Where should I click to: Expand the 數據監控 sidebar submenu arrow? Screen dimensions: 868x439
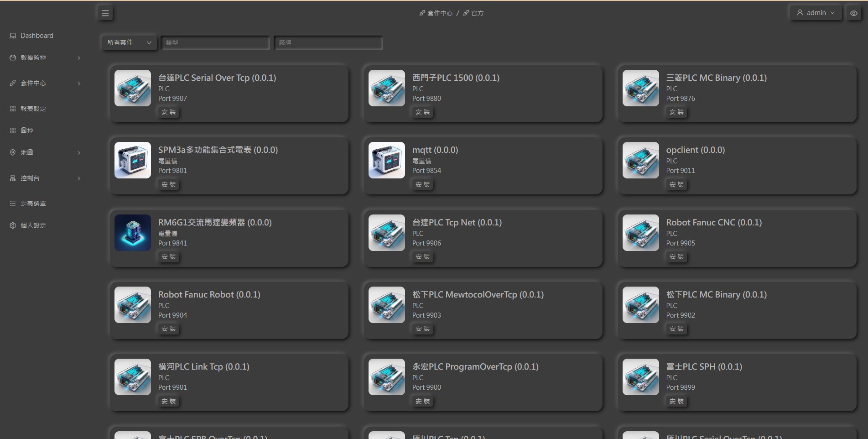(79, 58)
